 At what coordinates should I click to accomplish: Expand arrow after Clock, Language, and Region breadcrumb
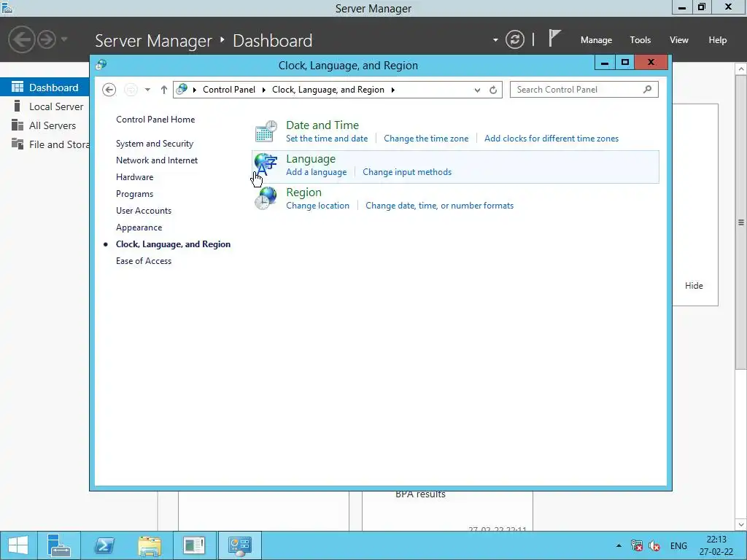[x=393, y=90]
